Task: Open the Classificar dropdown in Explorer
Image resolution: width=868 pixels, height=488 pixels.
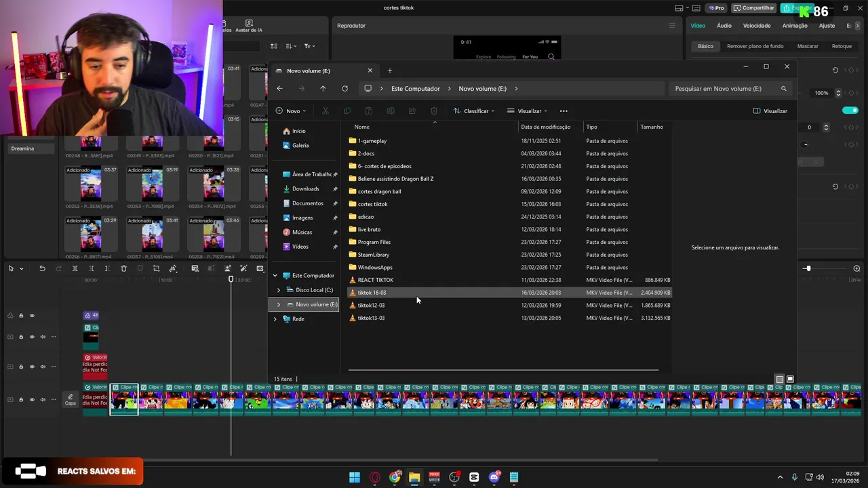Action: click(474, 110)
